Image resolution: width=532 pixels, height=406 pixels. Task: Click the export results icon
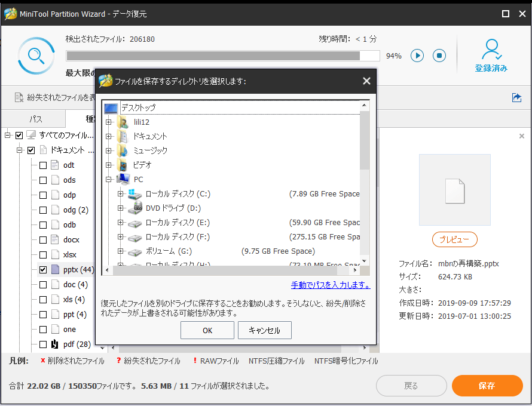click(516, 97)
